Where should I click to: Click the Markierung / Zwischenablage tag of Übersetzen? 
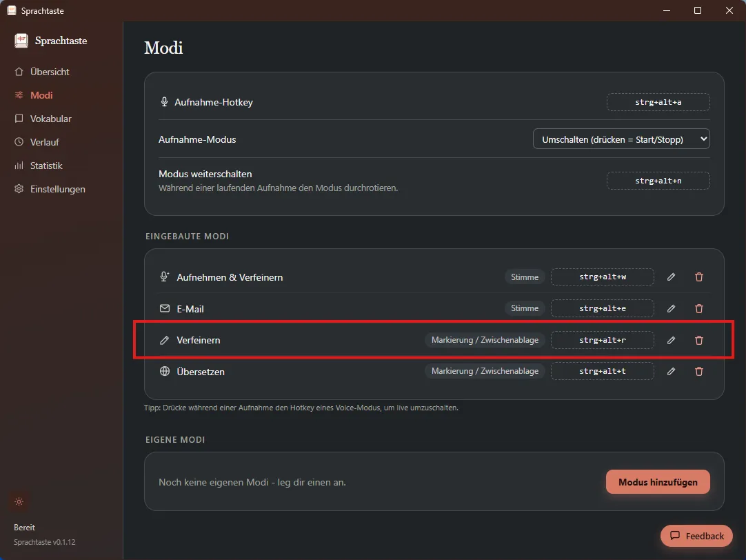point(485,371)
